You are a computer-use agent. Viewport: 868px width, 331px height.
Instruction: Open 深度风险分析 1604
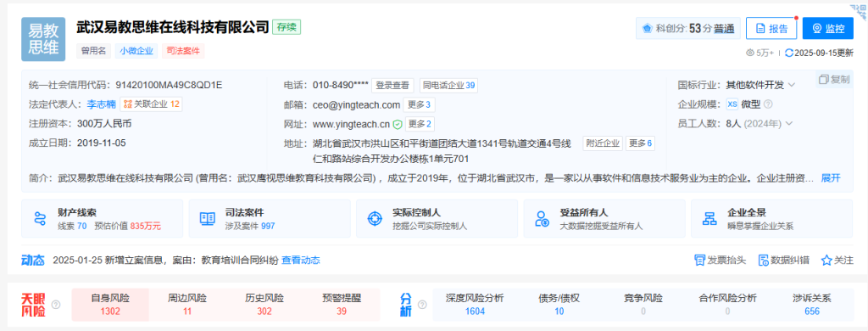475,305
